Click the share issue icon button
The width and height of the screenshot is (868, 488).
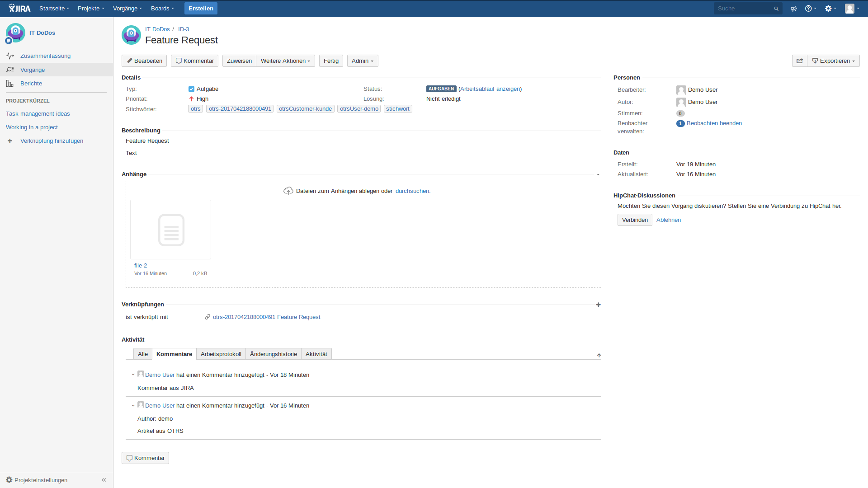tap(800, 61)
